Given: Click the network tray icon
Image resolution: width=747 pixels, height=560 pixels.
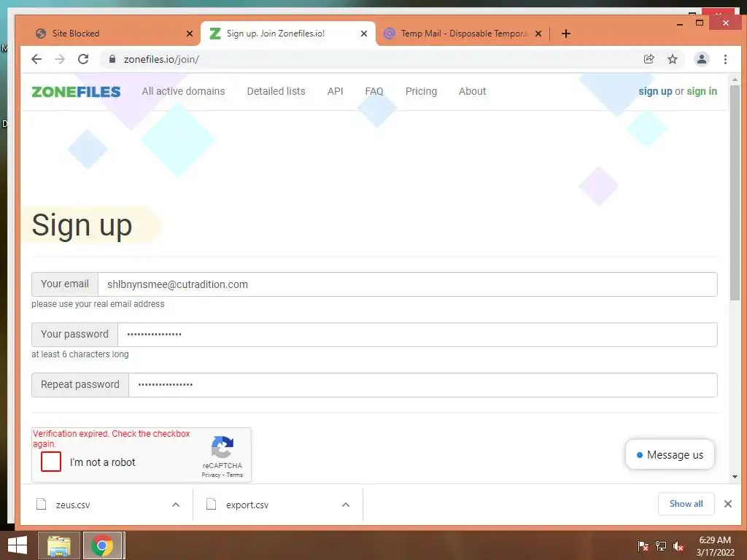Looking at the screenshot, I should (x=661, y=546).
